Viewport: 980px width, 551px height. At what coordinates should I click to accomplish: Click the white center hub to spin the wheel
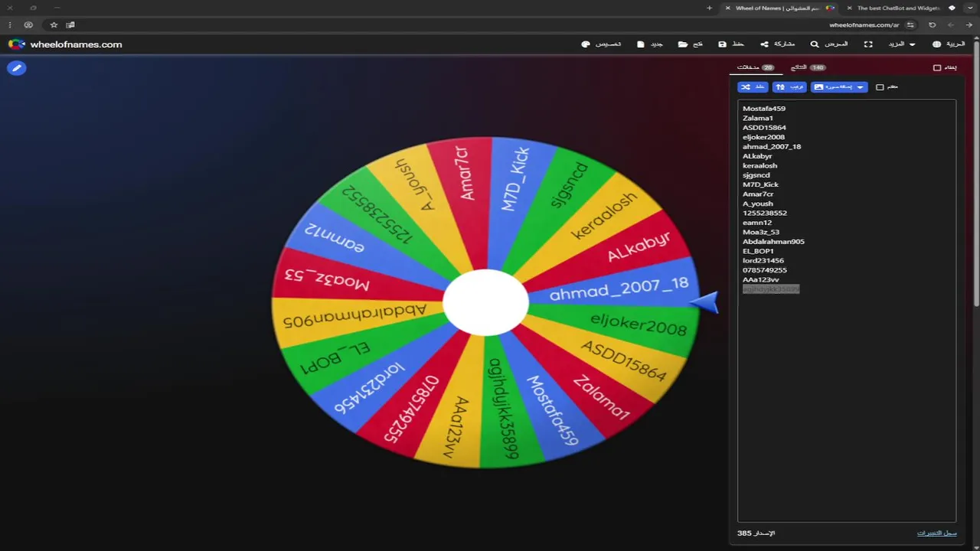485,302
